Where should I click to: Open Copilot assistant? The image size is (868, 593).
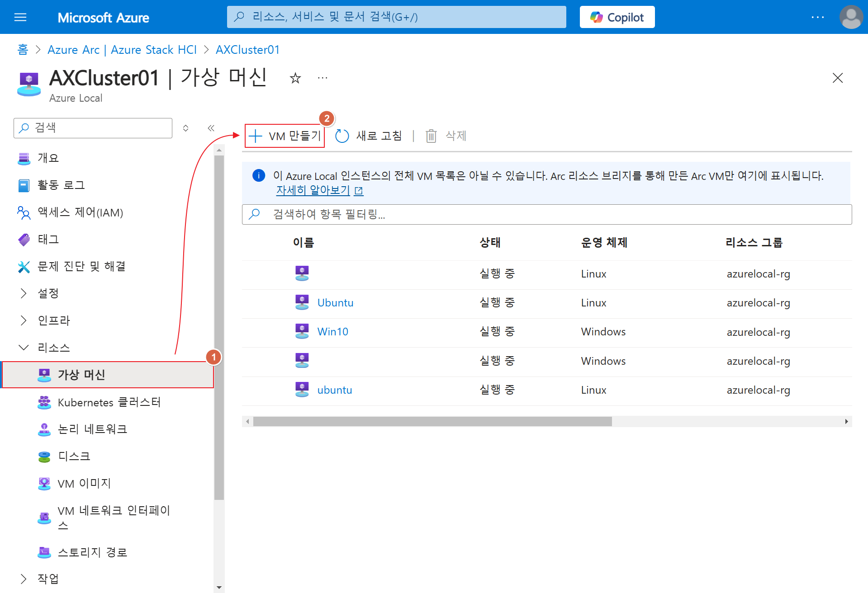(617, 17)
